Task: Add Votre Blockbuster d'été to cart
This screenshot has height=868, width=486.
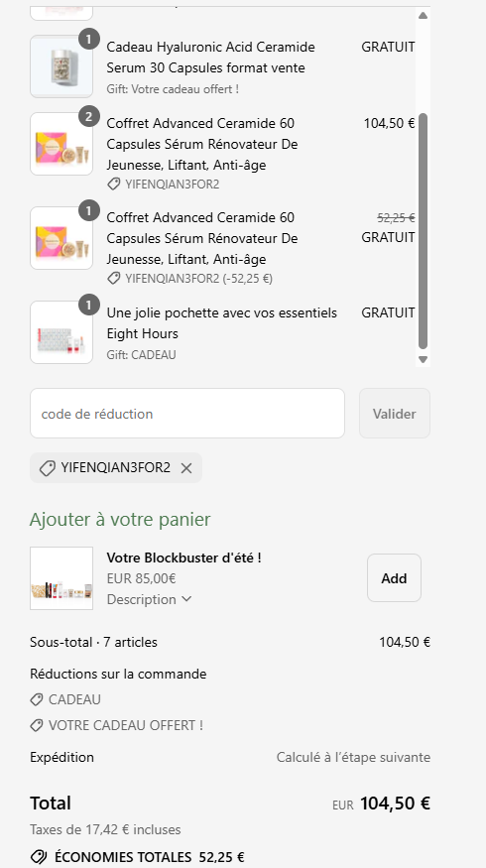Action: coord(394,578)
